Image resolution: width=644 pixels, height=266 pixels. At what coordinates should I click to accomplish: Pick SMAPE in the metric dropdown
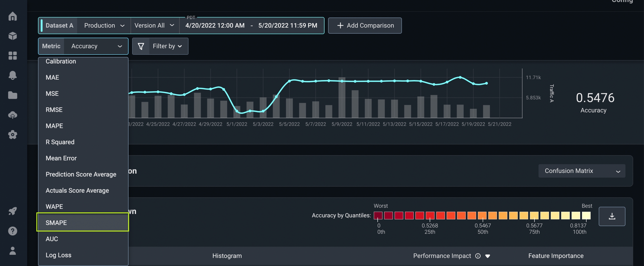[83, 223]
